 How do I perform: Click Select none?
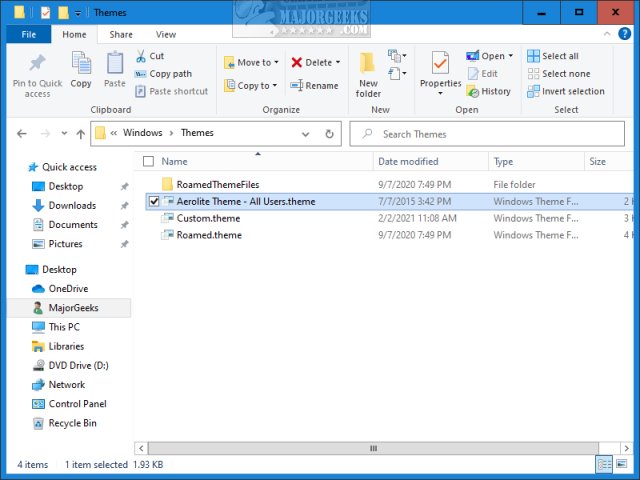pos(559,74)
